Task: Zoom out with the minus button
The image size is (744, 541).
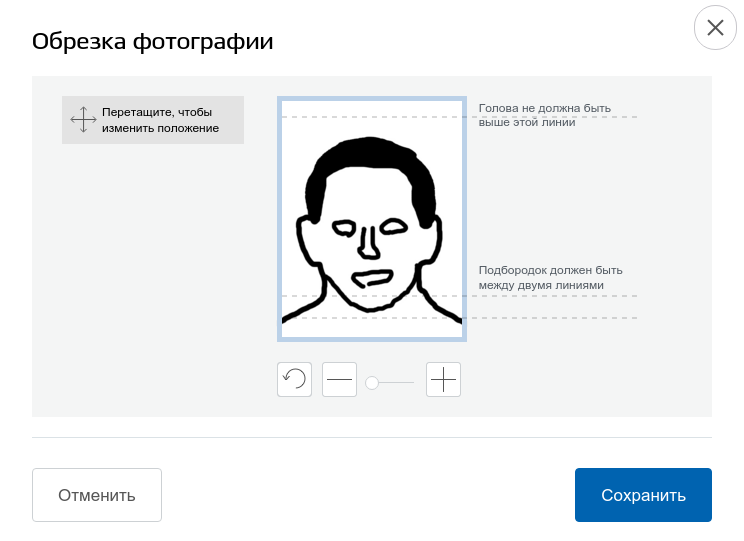Action: 339,379
